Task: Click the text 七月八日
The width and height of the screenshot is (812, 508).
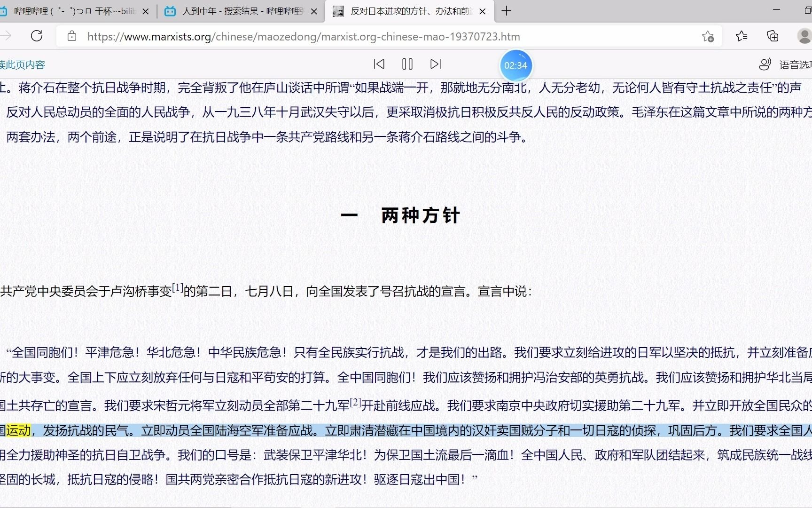Action: [x=270, y=292]
